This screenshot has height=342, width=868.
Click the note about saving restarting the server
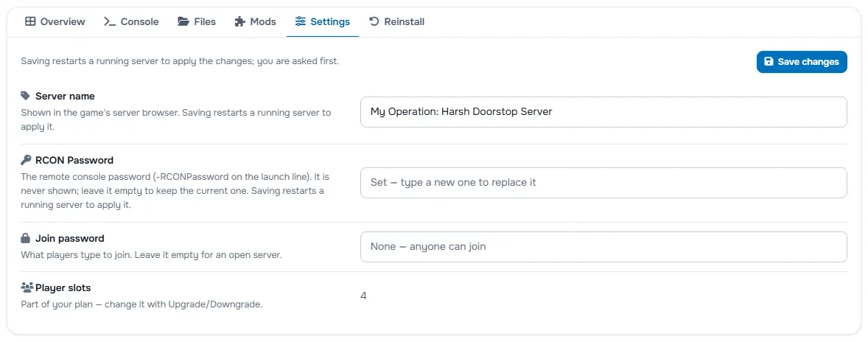[x=180, y=61]
